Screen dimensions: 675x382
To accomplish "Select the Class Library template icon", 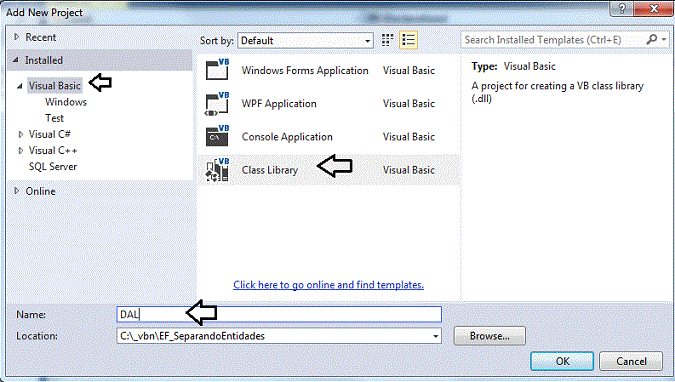I will click(x=217, y=170).
